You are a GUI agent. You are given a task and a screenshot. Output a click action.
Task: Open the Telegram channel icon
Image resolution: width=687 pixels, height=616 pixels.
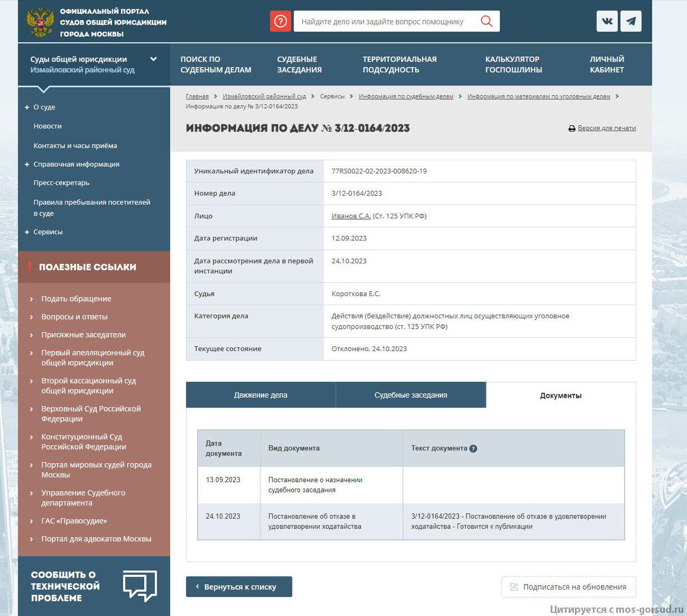631,21
